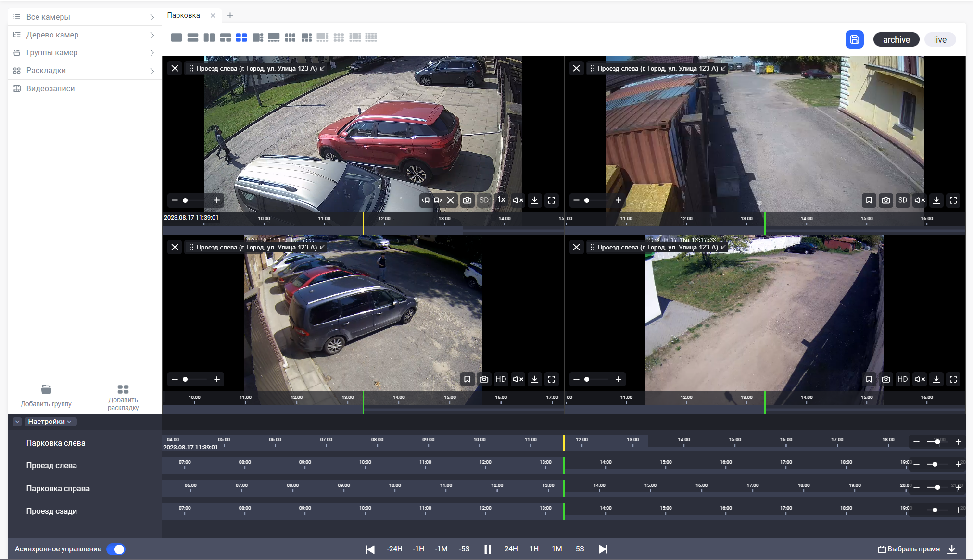Switch to the Парковка tab
This screenshot has height=560, width=973.
point(184,15)
